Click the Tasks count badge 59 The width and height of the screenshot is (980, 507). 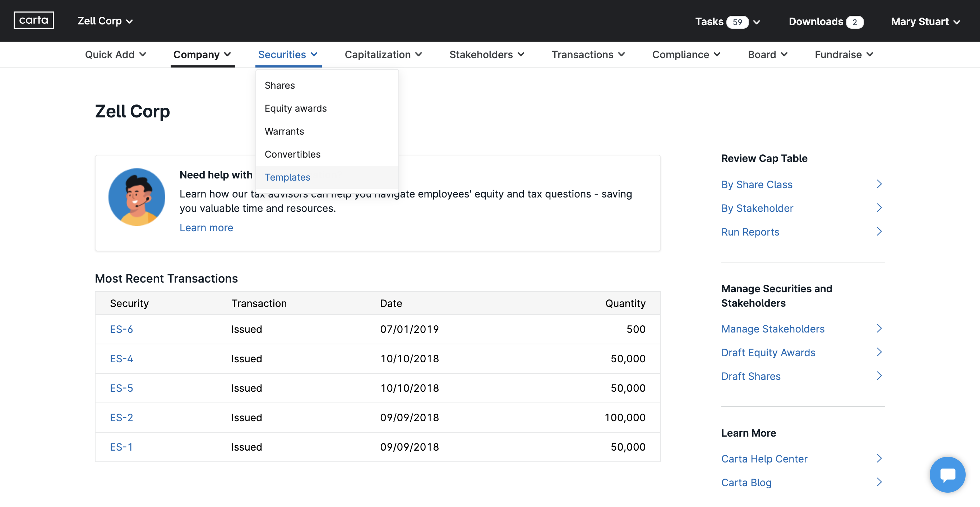[737, 22]
